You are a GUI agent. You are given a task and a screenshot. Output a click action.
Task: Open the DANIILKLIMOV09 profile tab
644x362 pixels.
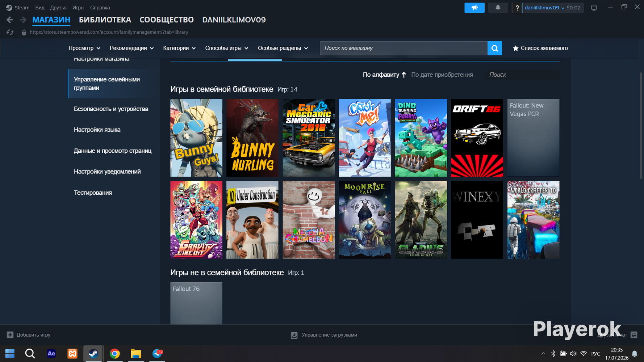[234, 20]
